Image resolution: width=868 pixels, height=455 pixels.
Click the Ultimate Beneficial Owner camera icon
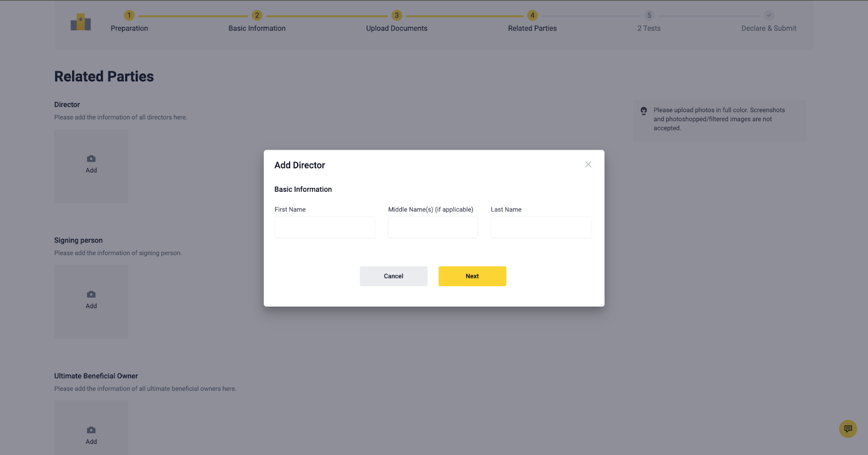point(91,430)
